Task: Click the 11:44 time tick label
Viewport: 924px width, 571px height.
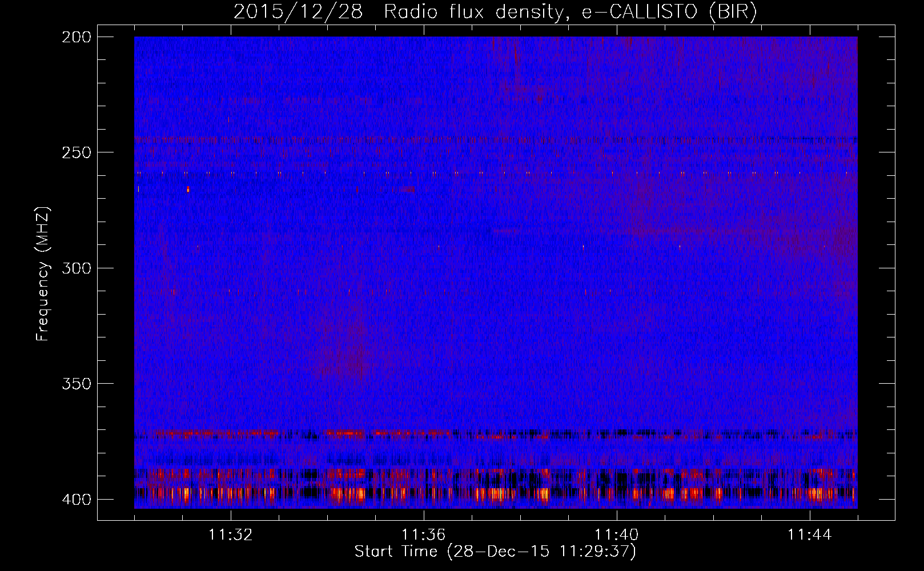Action: click(x=810, y=535)
